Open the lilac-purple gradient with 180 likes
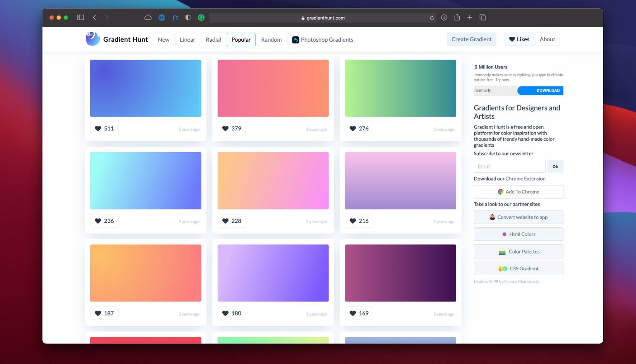Screen dimensions: 636x364 273,273
